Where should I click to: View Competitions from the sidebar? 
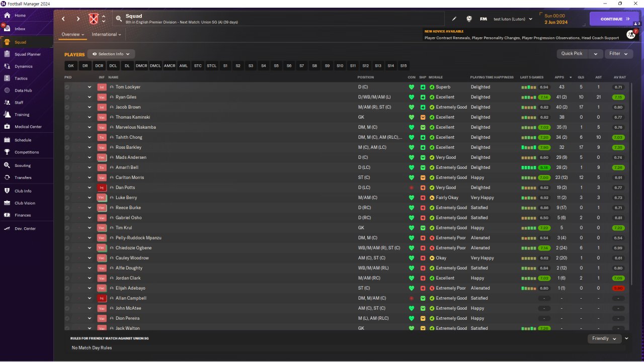tap(27, 152)
